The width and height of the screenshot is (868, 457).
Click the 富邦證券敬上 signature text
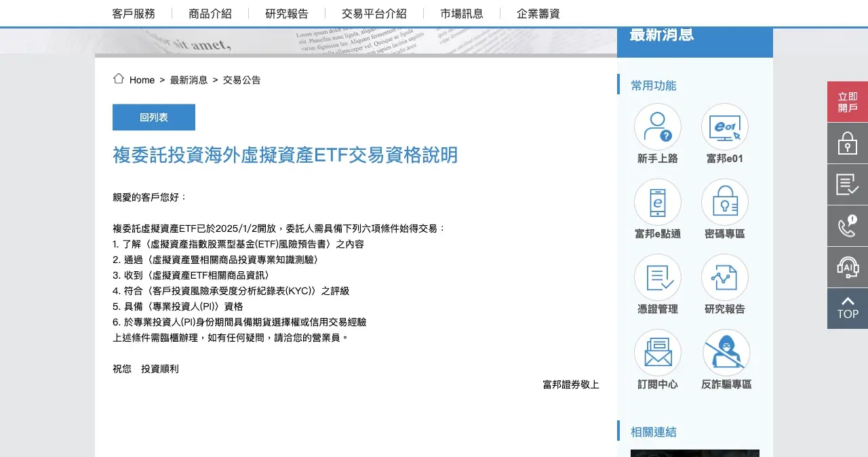(x=571, y=384)
